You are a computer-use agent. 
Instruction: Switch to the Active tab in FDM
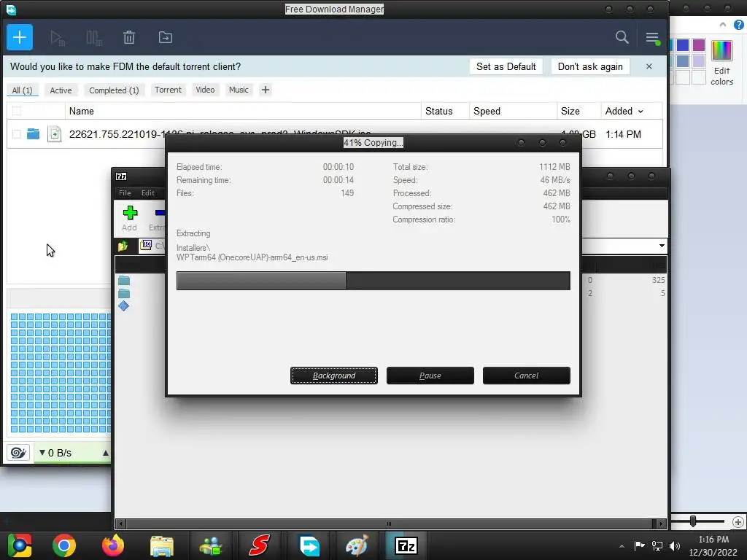[61, 90]
